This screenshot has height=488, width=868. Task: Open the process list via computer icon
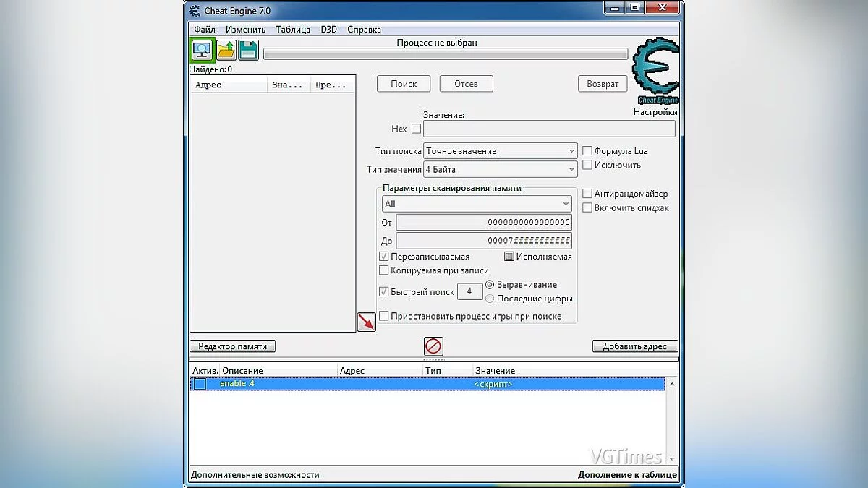201,49
